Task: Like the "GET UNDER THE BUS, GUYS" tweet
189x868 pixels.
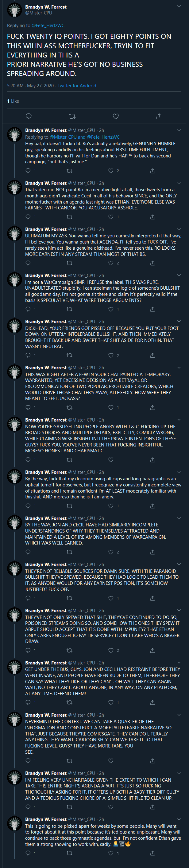Action: (x=111, y=703)
